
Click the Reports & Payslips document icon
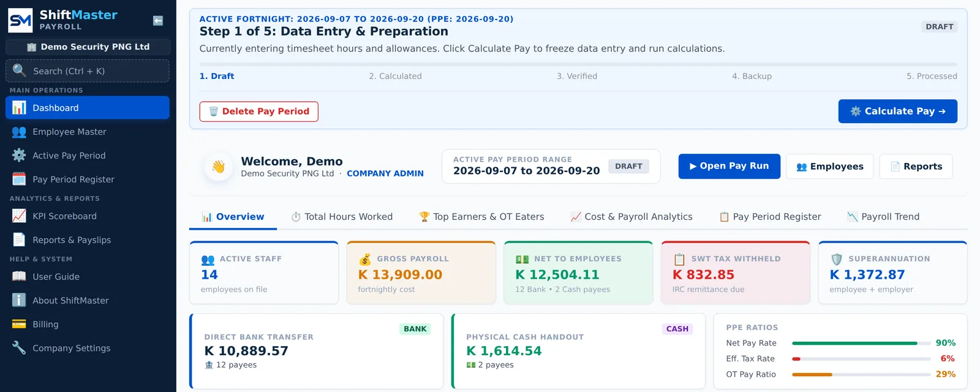tap(19, 240)
